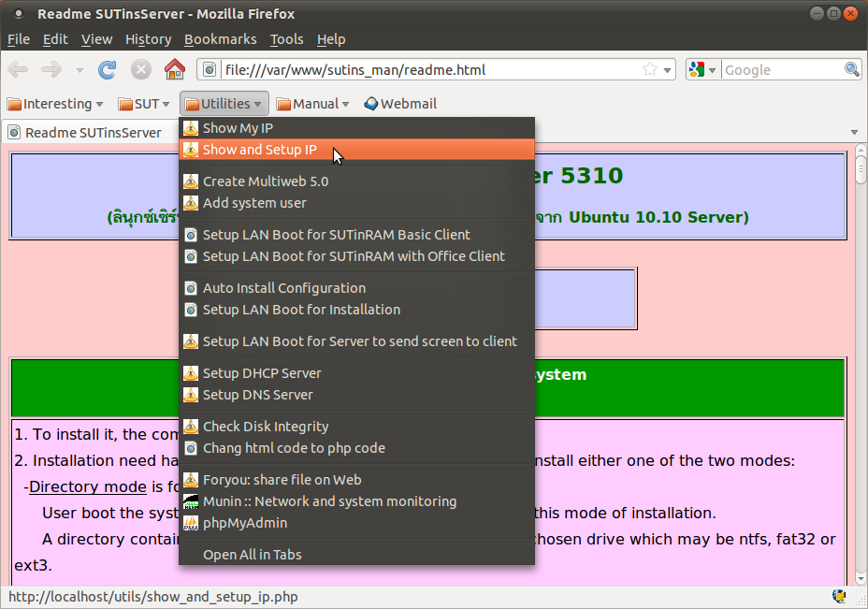Open the History menu
868x609 pixels.
[149, 39]
